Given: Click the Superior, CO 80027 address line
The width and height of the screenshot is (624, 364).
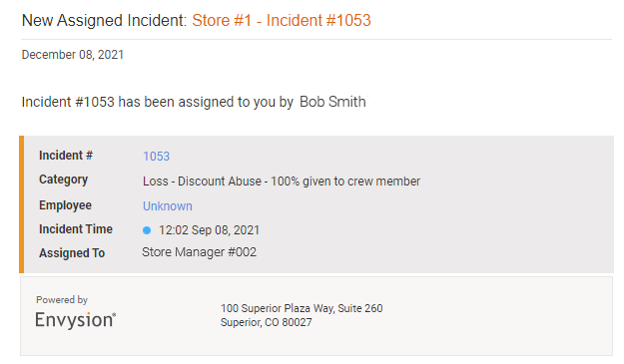Looking at the screenshot, I should pos(267,322).
